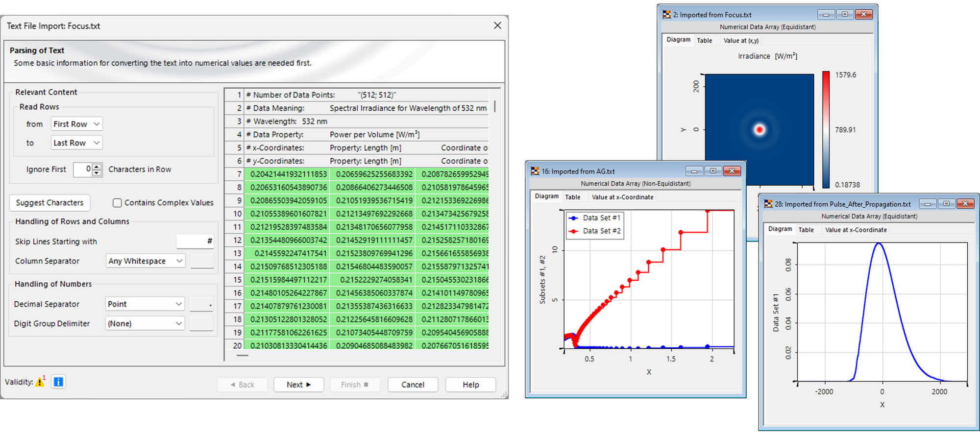Maximize the Imported from Focus.txt window
Viewport: 980px width, 435px height.
(x=845, y=15)
